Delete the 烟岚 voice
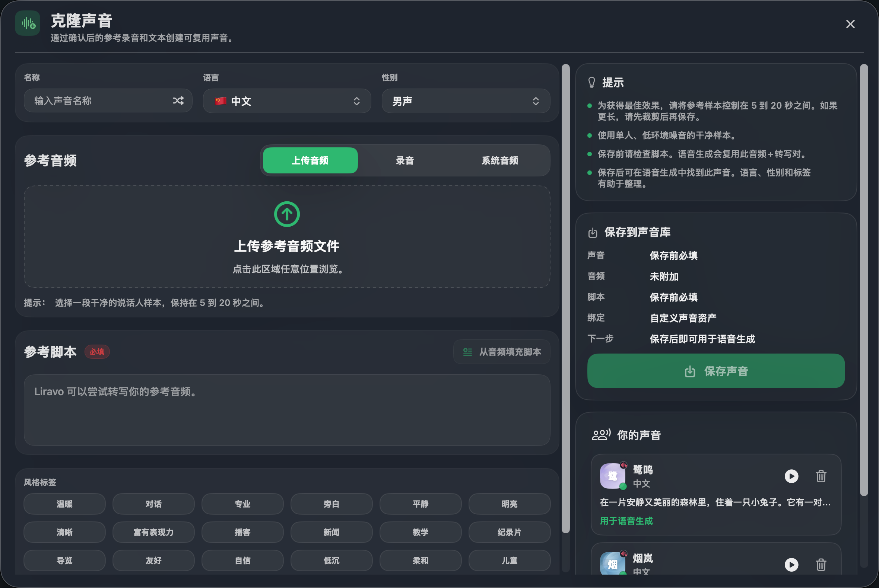 821,565
